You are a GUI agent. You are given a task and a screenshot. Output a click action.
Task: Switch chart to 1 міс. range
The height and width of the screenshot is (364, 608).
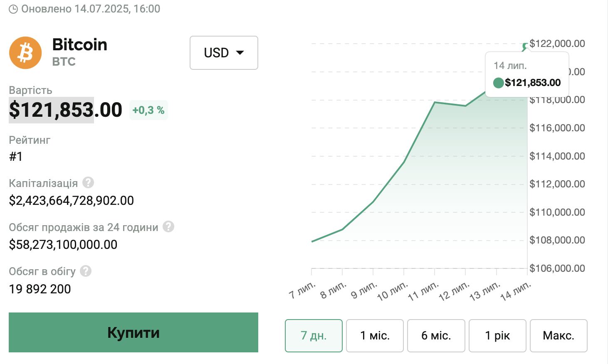pyautogui.click(x=375, y=335)
